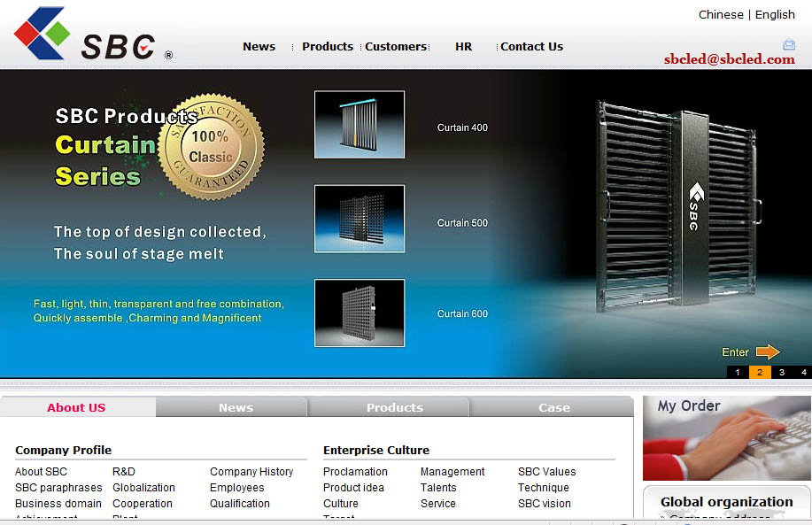This screenshot has height=525, width=812.
Task: Open Products in the top navigation
Action: 328,47
